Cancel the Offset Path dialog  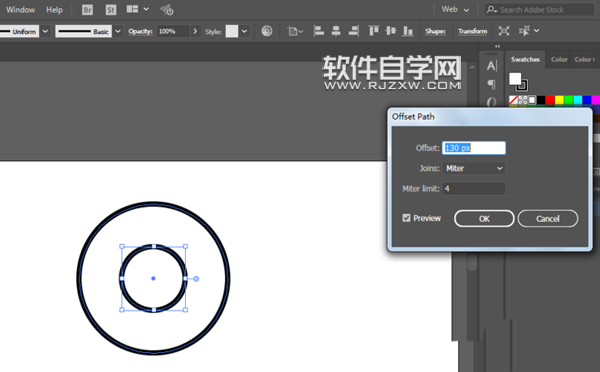click(x=548, y=219)
